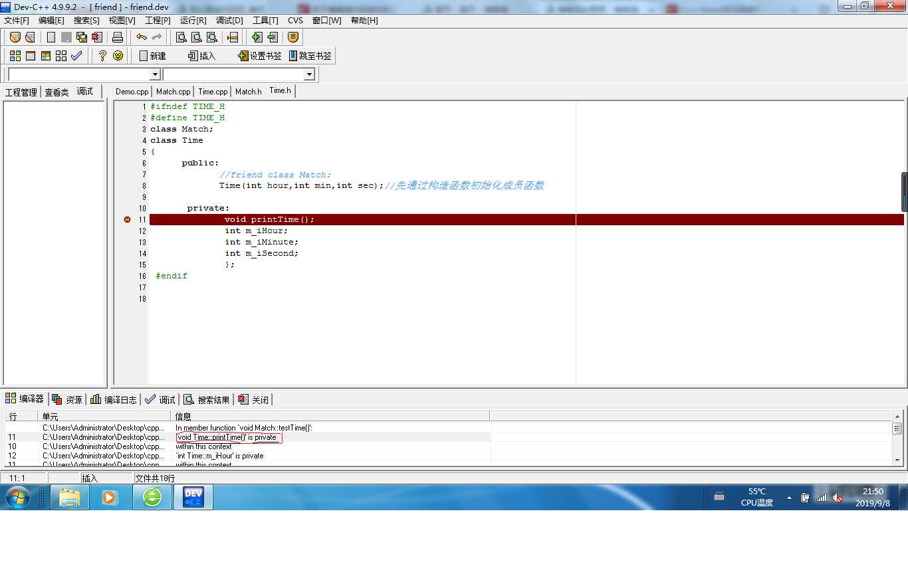Open Windows Explorer from the taskbar
Viewport: 908px width, 588px height.
point(70,497)
